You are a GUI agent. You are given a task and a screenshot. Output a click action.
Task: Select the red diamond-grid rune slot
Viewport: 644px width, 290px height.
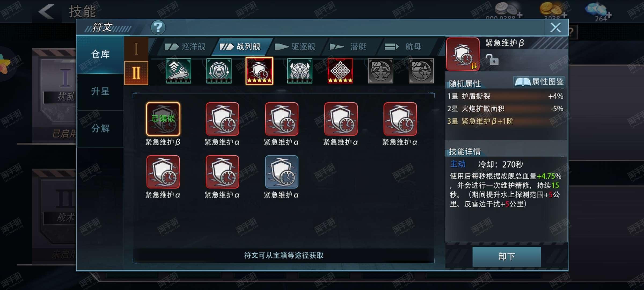340,71
